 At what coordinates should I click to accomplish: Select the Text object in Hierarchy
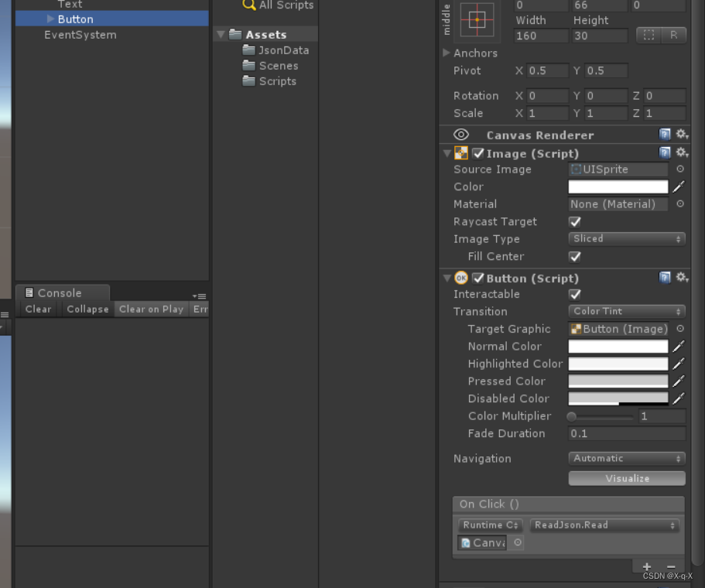tap(70, 5)
